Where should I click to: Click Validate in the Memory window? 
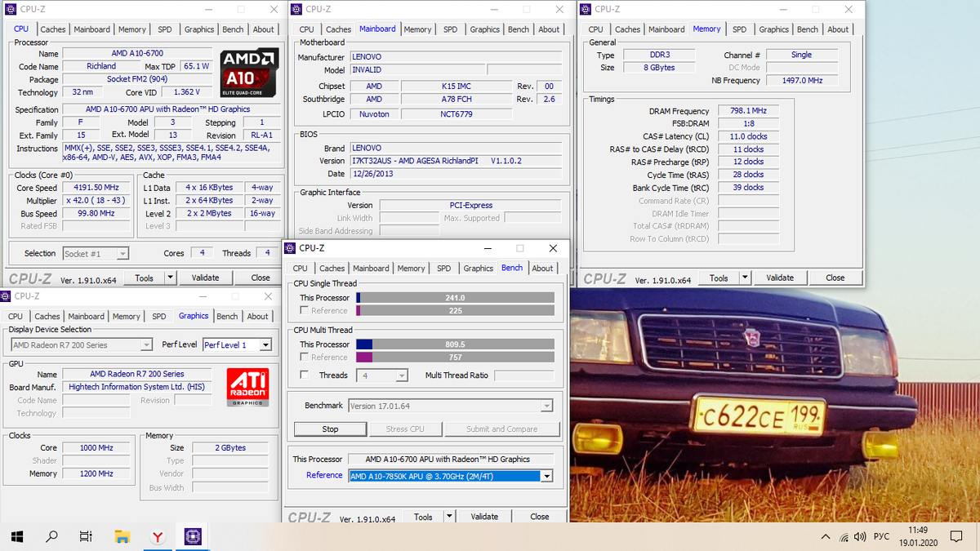tap(780, 278)
